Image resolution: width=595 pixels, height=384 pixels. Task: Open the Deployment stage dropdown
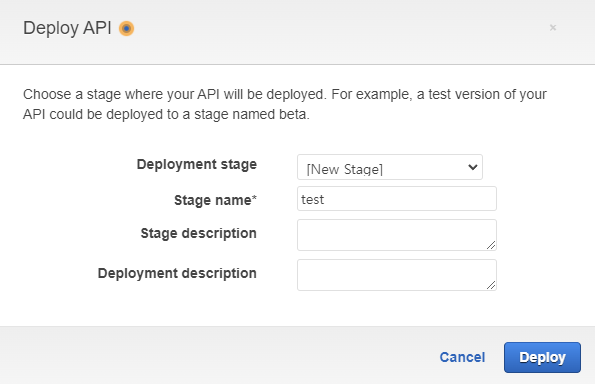point(390,167)
